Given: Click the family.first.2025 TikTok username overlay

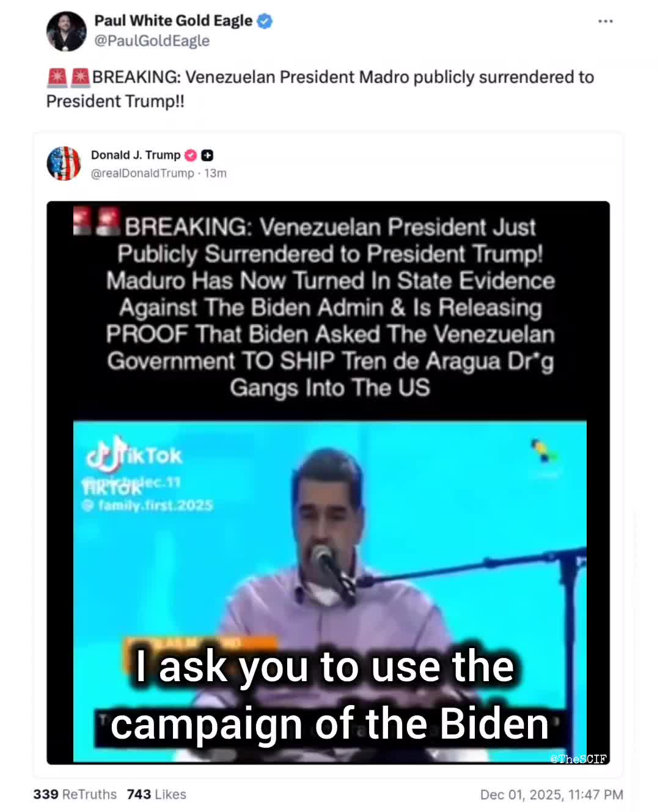Looking at the screenshot, I should 148,505.
